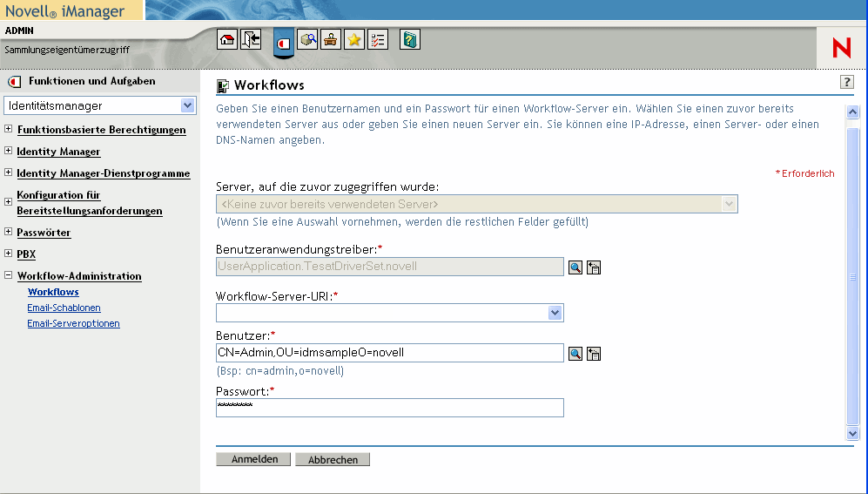868x494 pixels.
Task: Click the scrollbar down arrow
Action: pyautogui.click(x=852, y=433)
